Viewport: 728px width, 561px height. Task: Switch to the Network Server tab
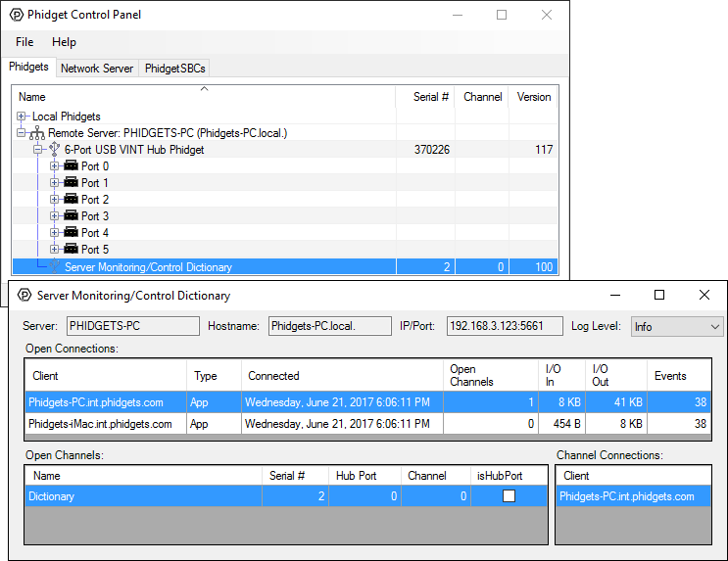point(97,69)
